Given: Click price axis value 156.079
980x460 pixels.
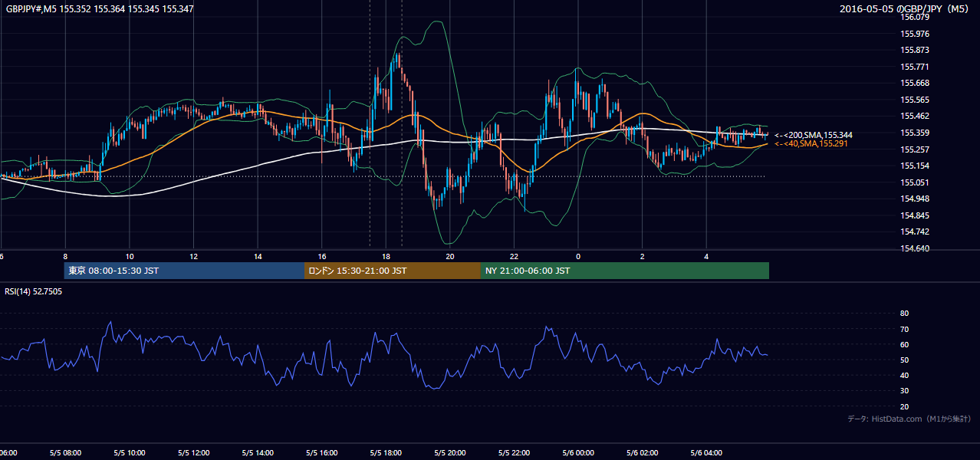Looking at the screenshot, I should point(915,17).
